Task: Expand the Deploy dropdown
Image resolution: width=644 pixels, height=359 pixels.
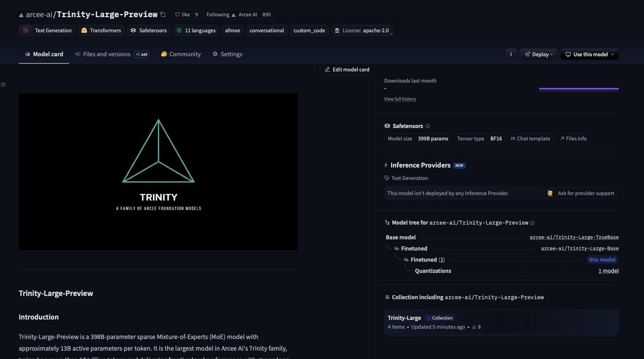Action: coord(538,54)
